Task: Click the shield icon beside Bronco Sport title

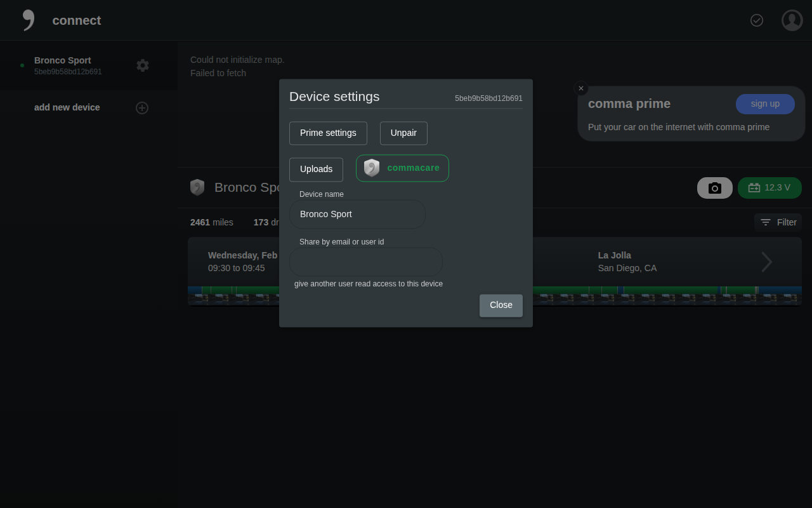Action: [197, 187]
